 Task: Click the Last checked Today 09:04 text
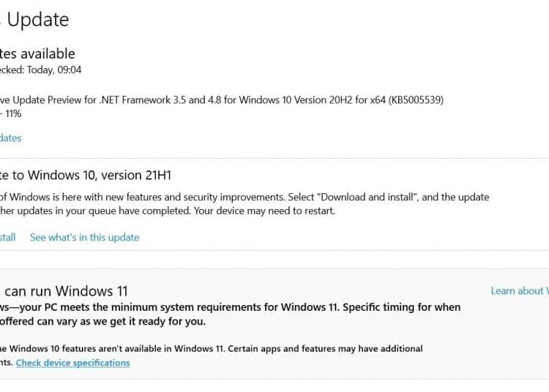pos(40,70)
